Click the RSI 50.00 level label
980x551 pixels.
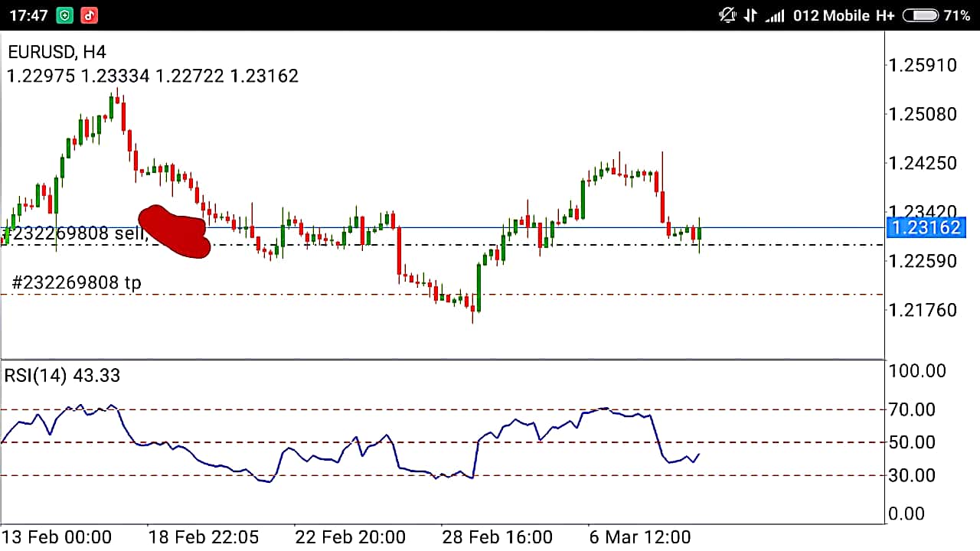pyautogui.click(x=911, y=442)
